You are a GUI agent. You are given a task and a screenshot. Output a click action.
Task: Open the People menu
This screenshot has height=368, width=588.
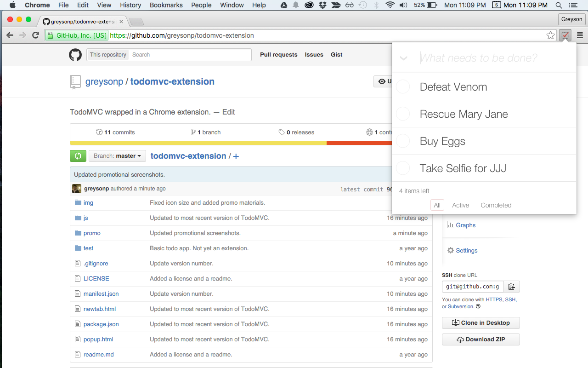point(201,5)
